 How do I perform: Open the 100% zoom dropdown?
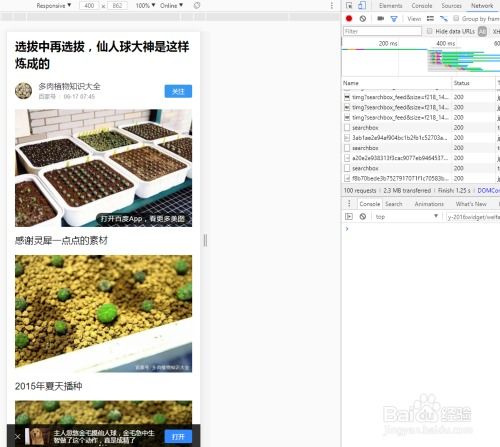[145, 6]
